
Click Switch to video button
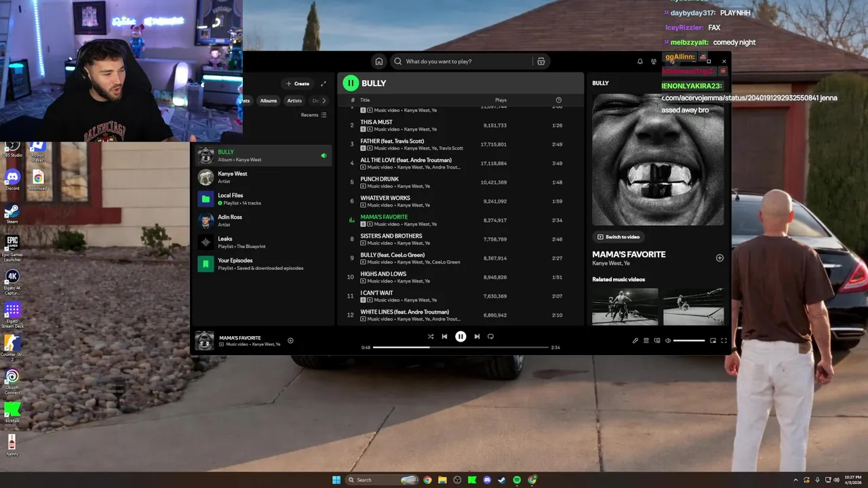point(618,237)
